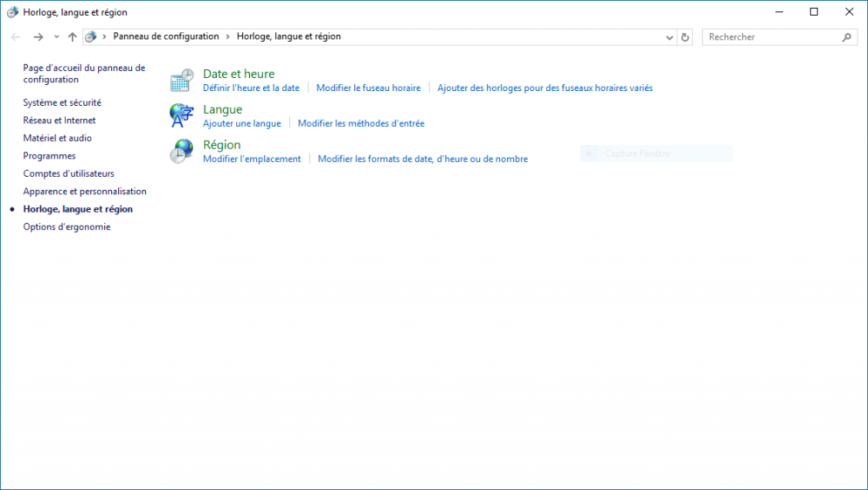Click Ajouter une langue
Image resolution: width=868 pixels, height=490 pixels.
[x=242, y=123]
